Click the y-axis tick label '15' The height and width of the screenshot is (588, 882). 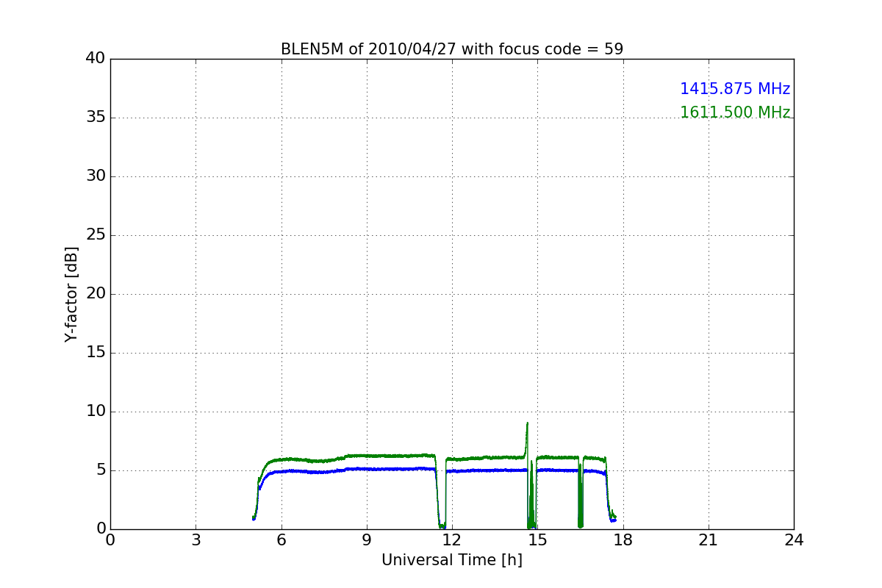pyautogui.click(x=96, y=353)
